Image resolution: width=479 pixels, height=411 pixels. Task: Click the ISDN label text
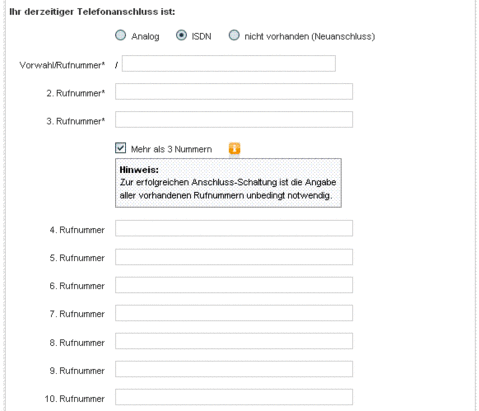click(201, 36)
